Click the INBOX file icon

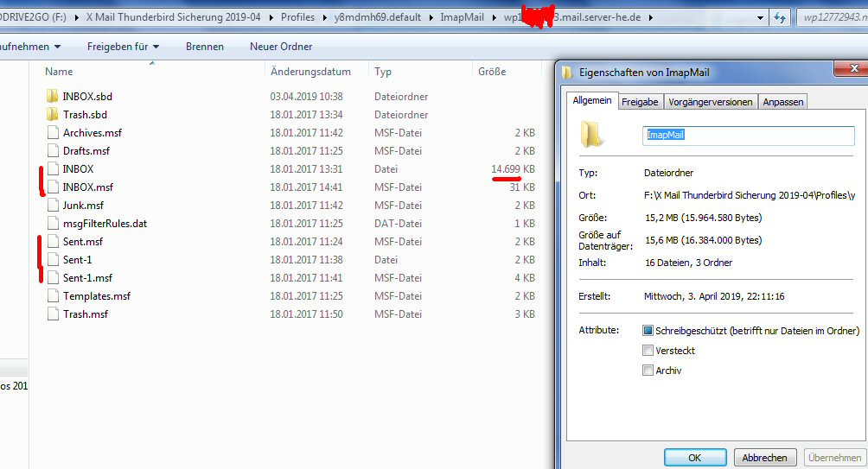53,168
